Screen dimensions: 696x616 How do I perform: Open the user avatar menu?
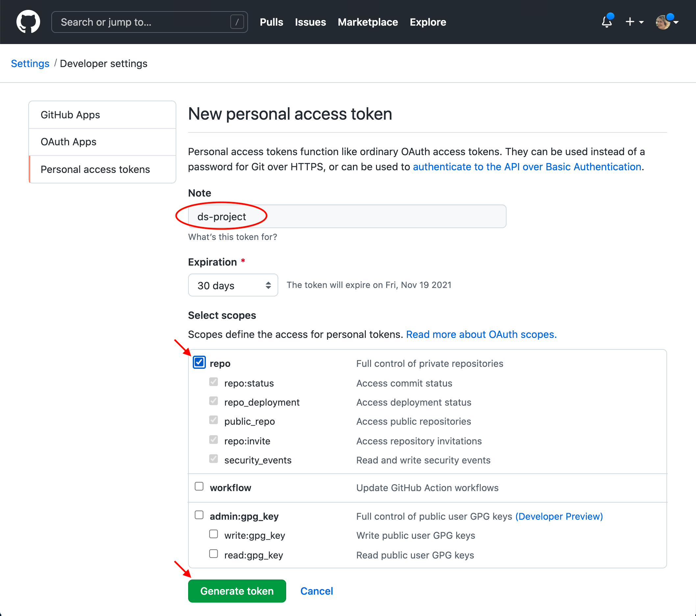[666, 22]
